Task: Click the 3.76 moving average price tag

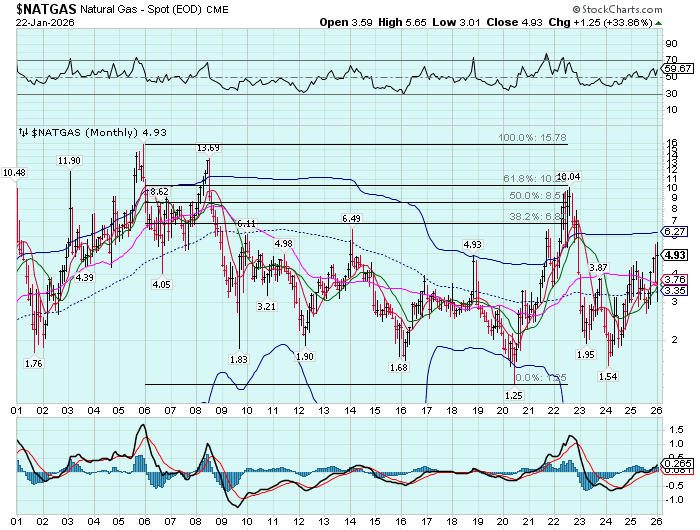Action: click(674, 279)
